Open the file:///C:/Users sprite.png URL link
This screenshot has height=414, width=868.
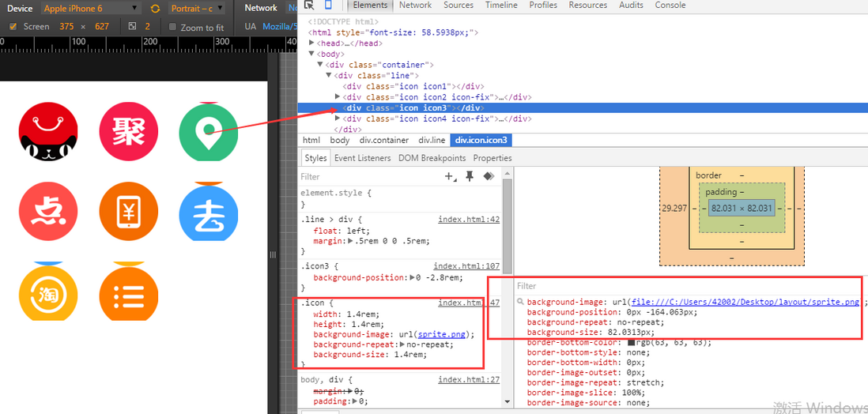tap(745, 302)
